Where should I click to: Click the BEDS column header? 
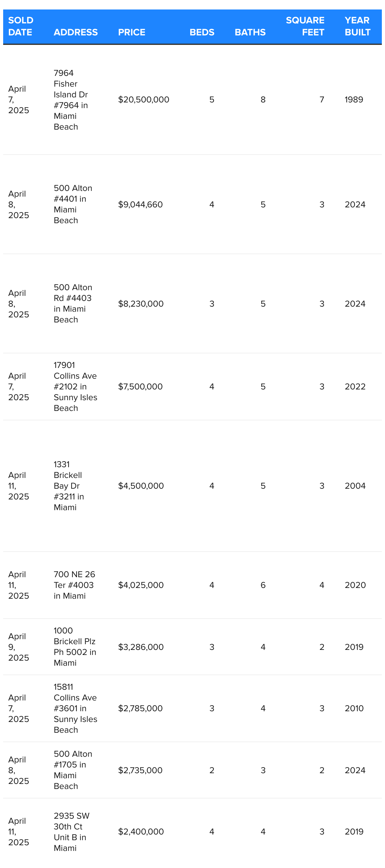coord(202,32)
